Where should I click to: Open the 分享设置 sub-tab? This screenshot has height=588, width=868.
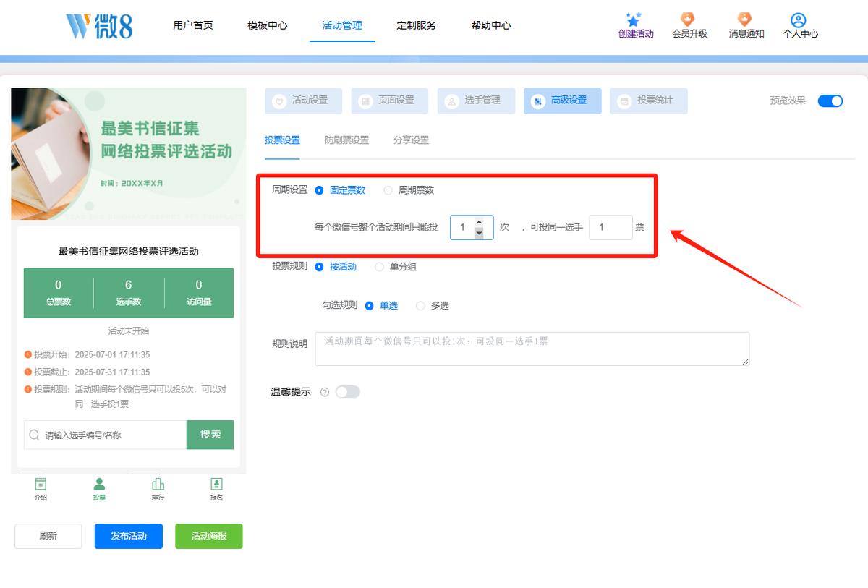pyautogui.click(x=411, y=140)
